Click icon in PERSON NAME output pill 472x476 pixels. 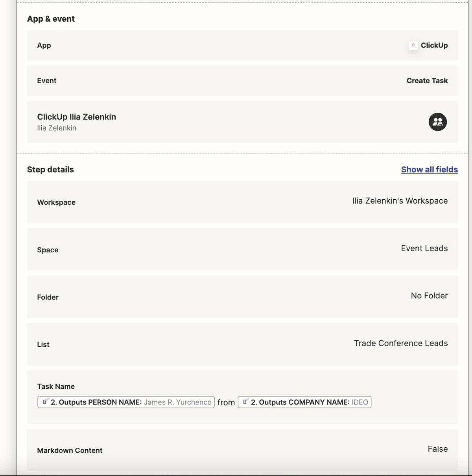(46, 402)
